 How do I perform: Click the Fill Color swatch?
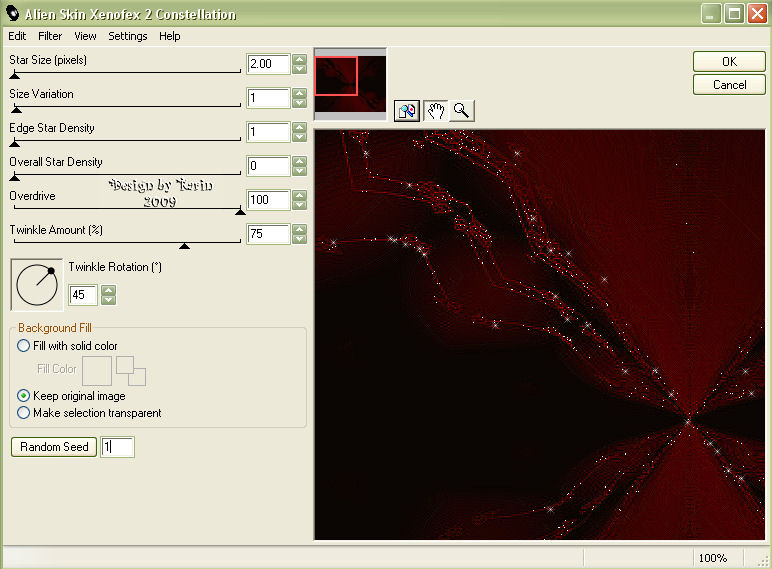(96, 371)
